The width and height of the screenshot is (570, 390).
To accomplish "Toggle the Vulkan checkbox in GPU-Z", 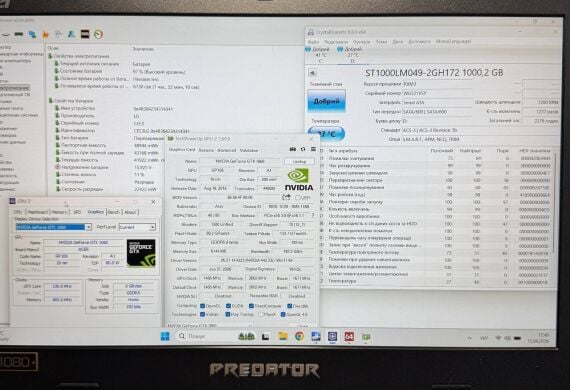I will [x=202, y=314].
